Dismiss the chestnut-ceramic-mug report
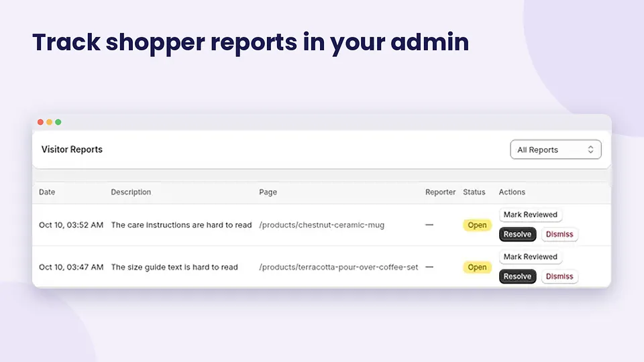The width and height of the screenshot is (644, 362). [x=559, y=235]
